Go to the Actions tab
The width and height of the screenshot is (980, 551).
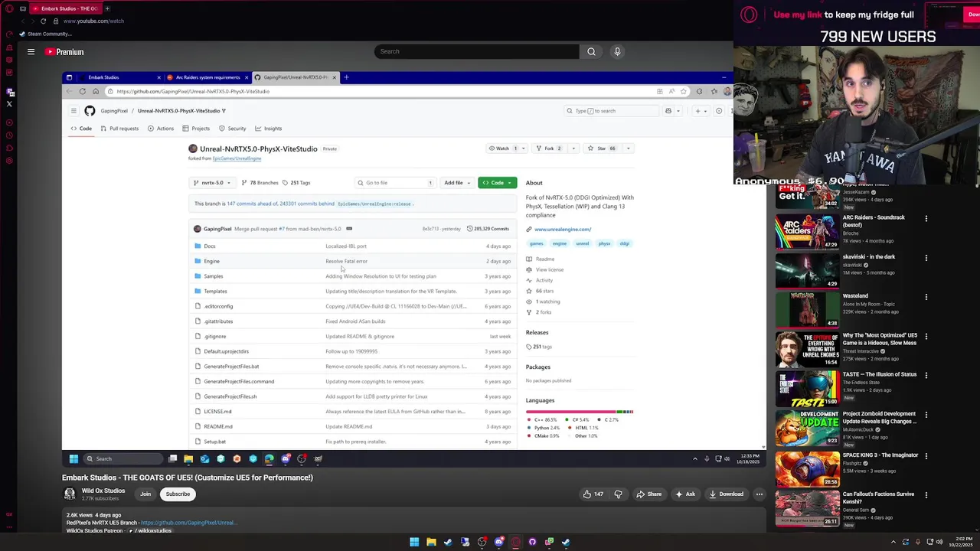point(161,129)
